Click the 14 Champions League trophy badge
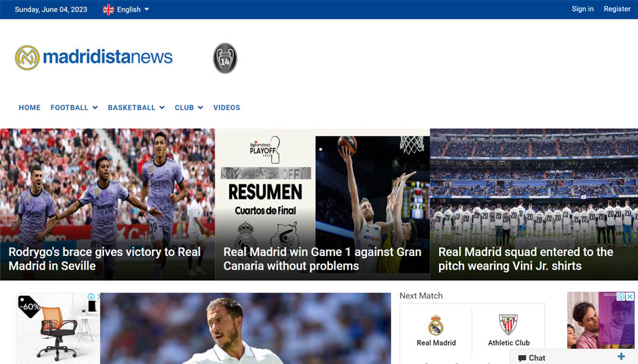 click(x=225, y=58)
